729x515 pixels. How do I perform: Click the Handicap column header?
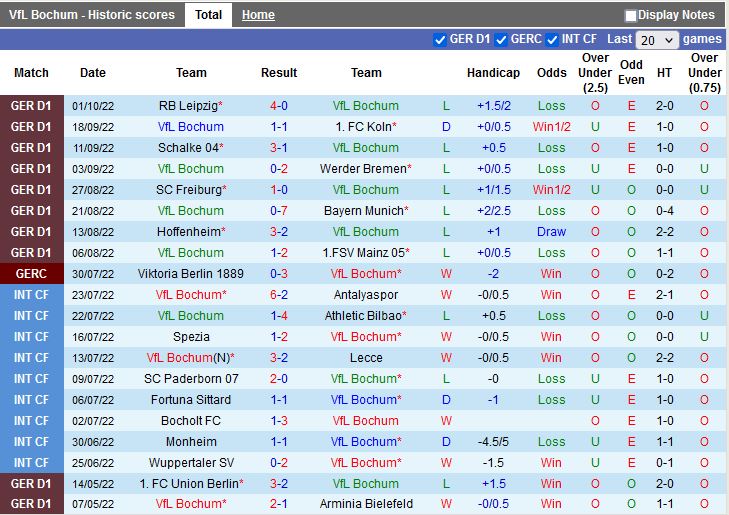[x=493, y=73]
